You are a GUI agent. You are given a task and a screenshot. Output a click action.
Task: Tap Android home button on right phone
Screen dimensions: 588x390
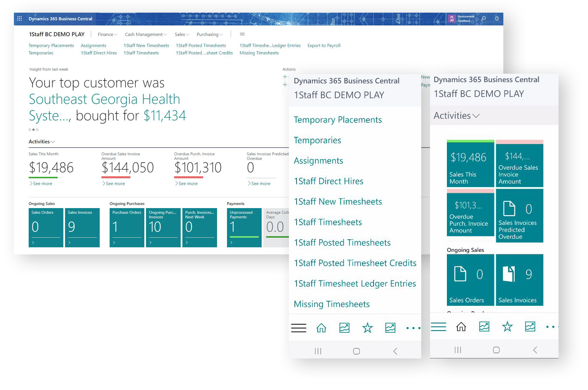point(496,350)
